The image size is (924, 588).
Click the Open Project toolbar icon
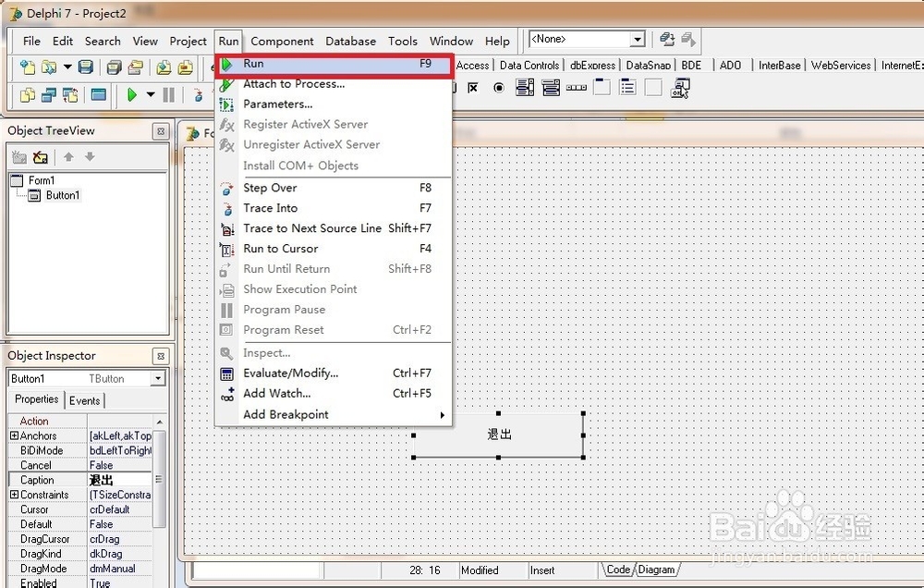pos(136,67)
